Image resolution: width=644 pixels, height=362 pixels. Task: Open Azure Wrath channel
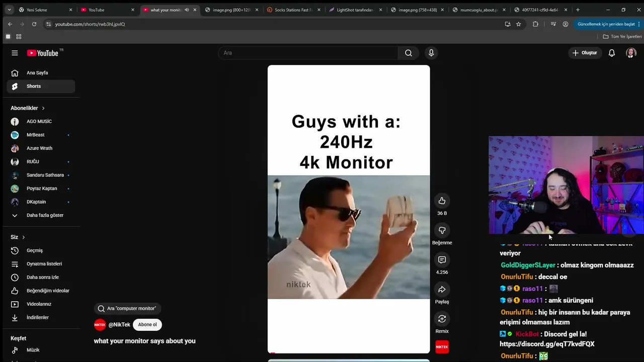tap(41, 148)
